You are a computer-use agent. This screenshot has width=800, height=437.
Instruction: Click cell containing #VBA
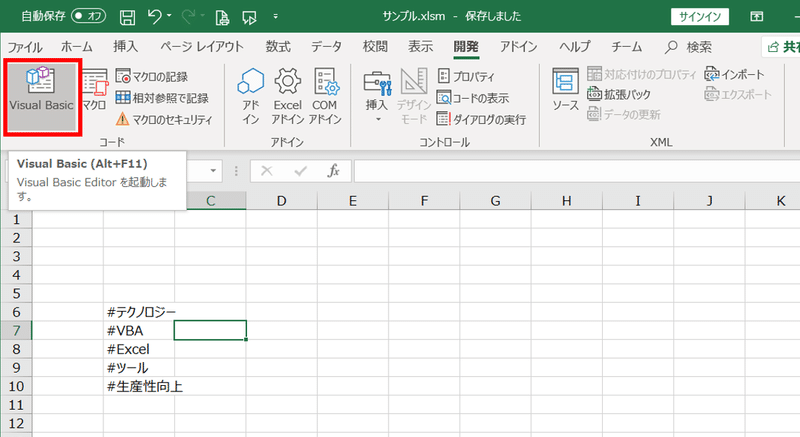(139, 330)
